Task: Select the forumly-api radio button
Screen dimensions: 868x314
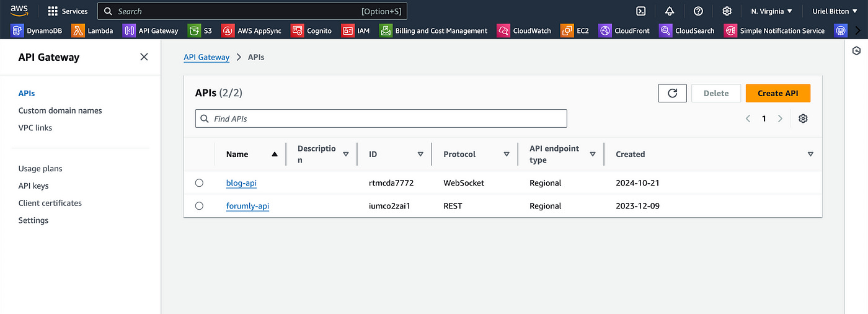Action: 199,206
